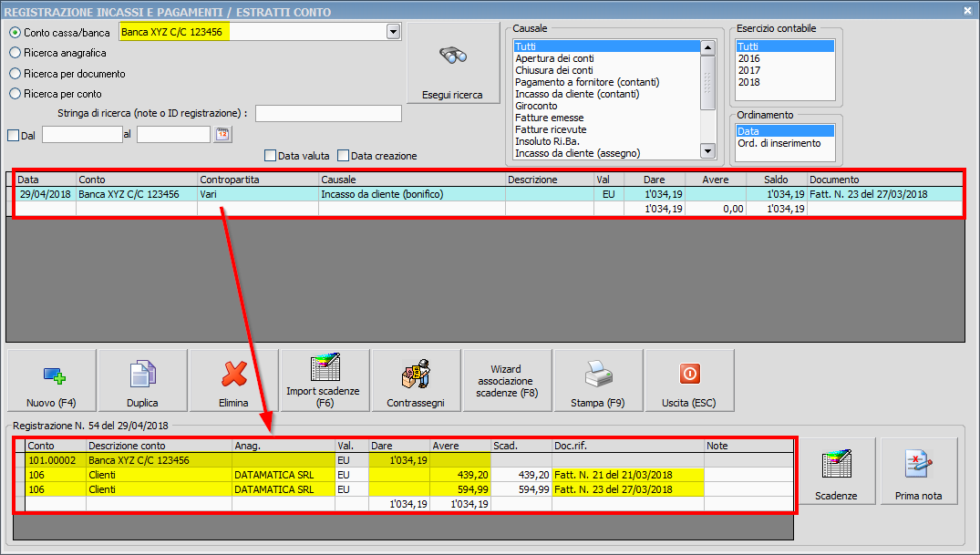Click the al end date field

coord(174,134)
